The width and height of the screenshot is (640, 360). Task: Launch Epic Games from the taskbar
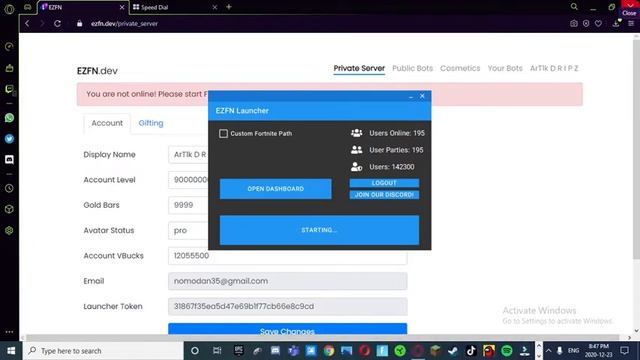[x=239, y=351]
